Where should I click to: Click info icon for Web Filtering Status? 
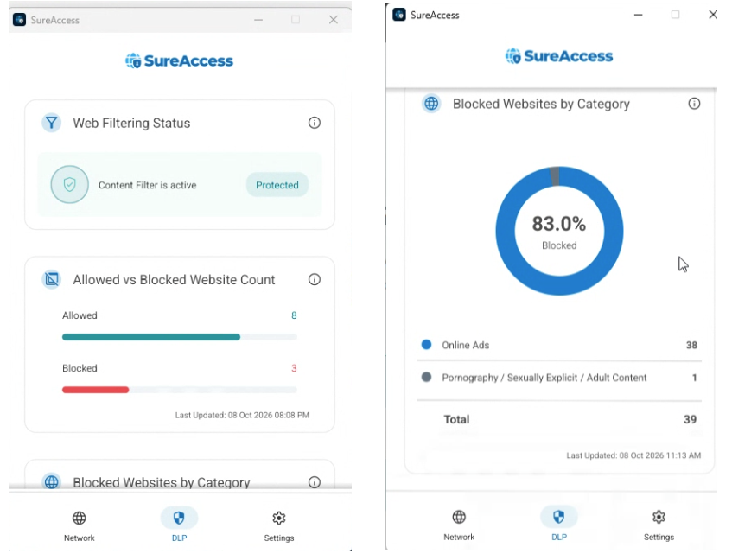pos(315,123)
